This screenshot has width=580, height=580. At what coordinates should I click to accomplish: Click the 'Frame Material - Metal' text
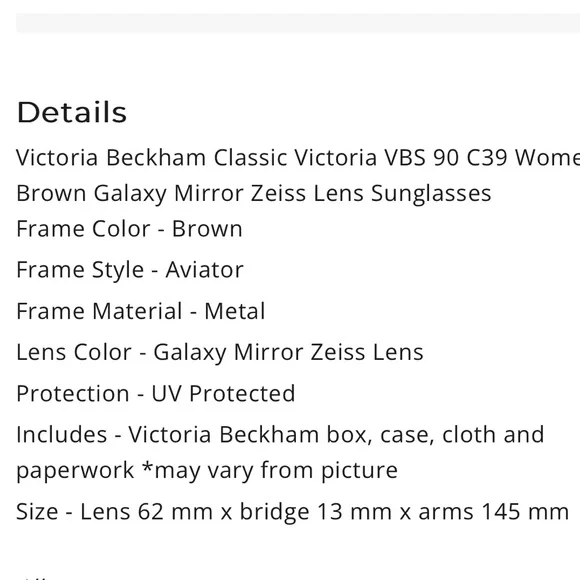pos(141,311)
